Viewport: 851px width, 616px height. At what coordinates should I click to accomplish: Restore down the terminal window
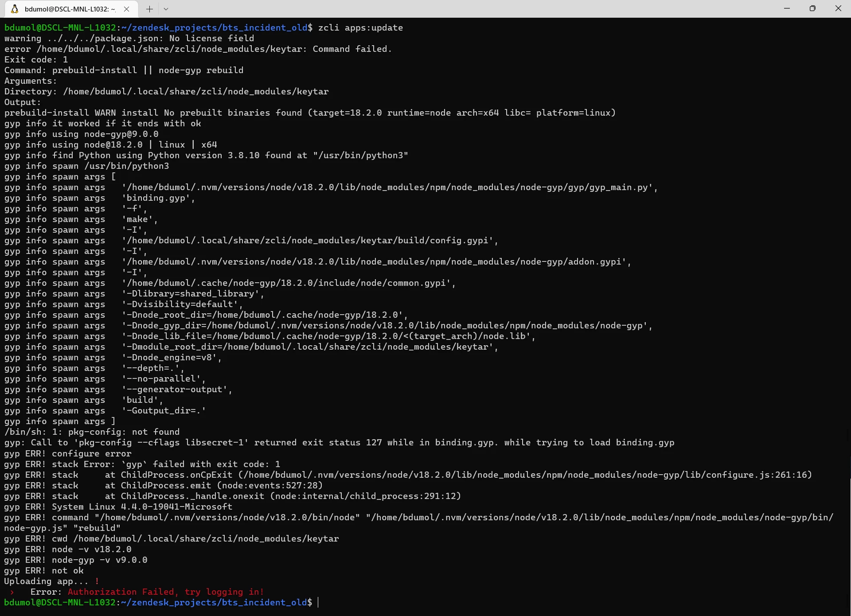[x=812, y=8]
